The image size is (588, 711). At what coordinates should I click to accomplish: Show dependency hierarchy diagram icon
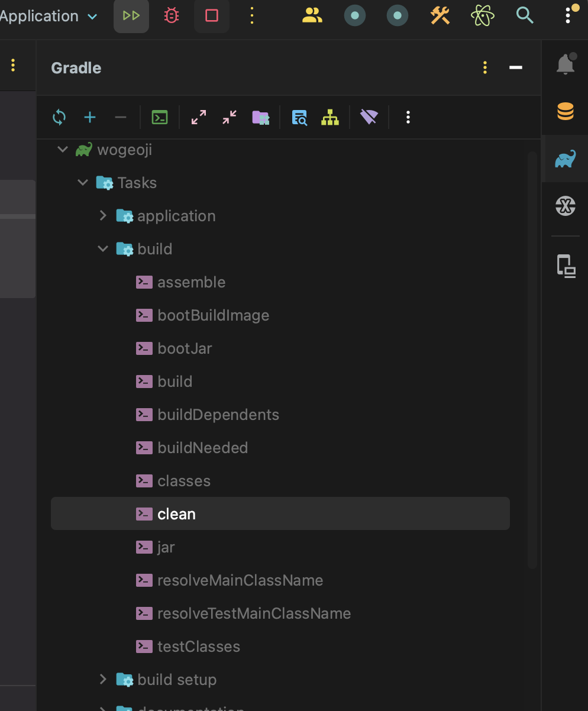tap(330, 118)
